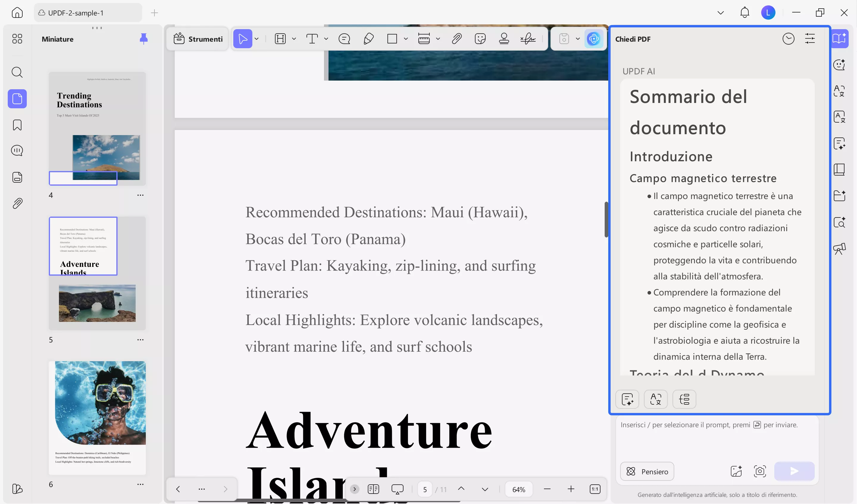The height and width of the screenshot is (504, 857).
Task: Select the pencil annotation tool
Action: pos(368,39)
